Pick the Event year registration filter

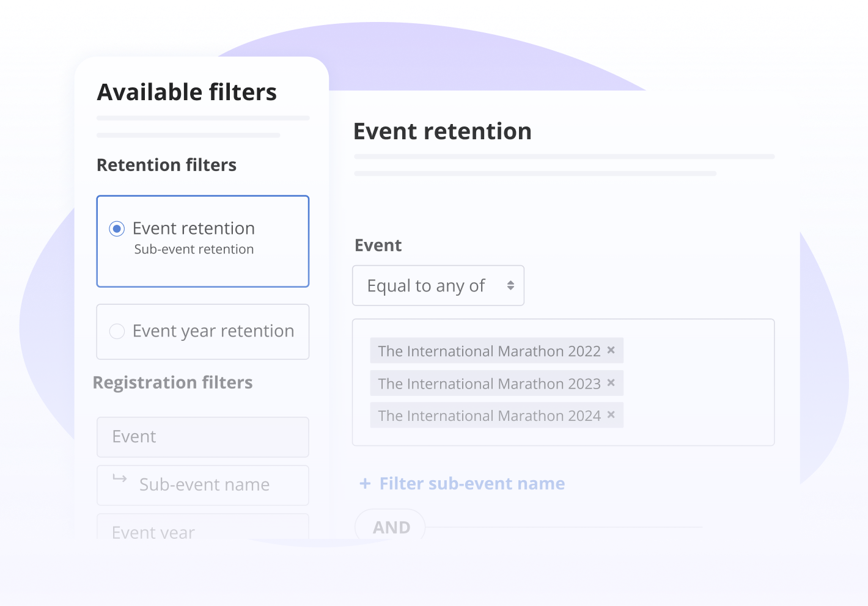pos(202,530)
